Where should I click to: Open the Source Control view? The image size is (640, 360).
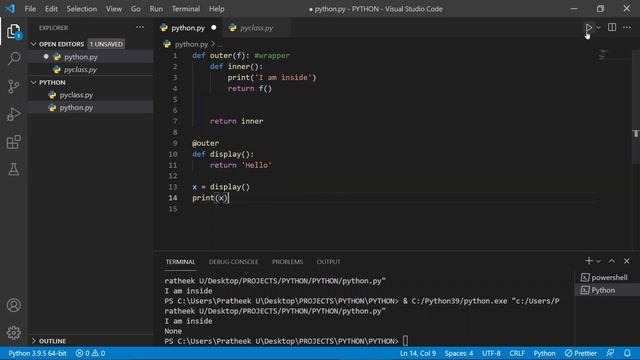[x=13, y=86]
